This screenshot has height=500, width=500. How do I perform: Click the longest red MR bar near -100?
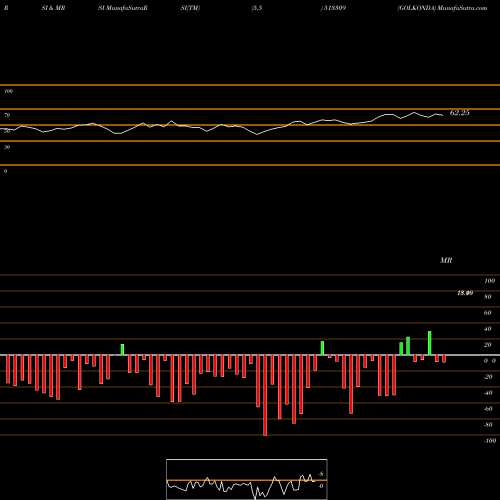(x=265, y=395)
